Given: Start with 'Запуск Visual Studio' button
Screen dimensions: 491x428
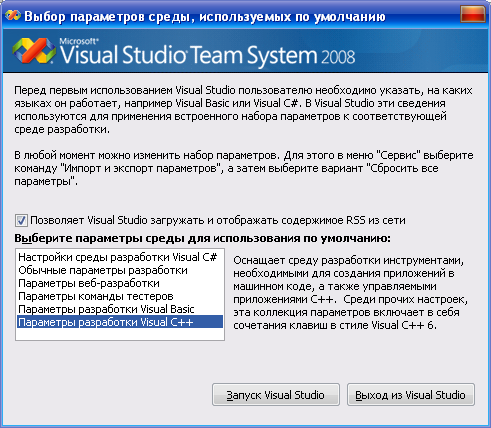Looking at the screenshot, I should click(276, 395).
